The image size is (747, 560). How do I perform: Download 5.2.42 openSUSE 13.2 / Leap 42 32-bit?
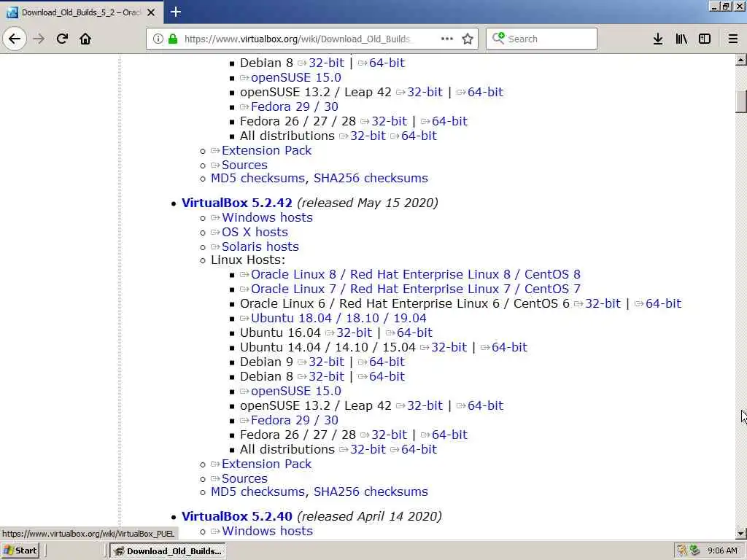[x=425, y=405]
